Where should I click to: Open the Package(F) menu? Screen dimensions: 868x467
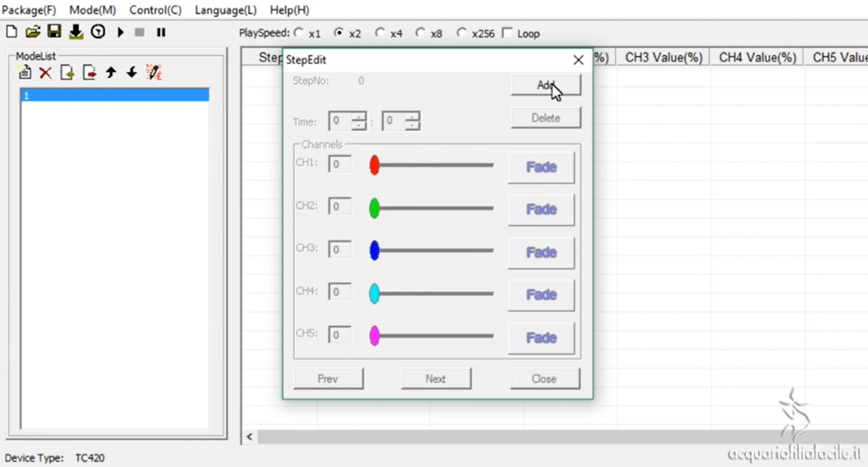(x=28, y=10)
